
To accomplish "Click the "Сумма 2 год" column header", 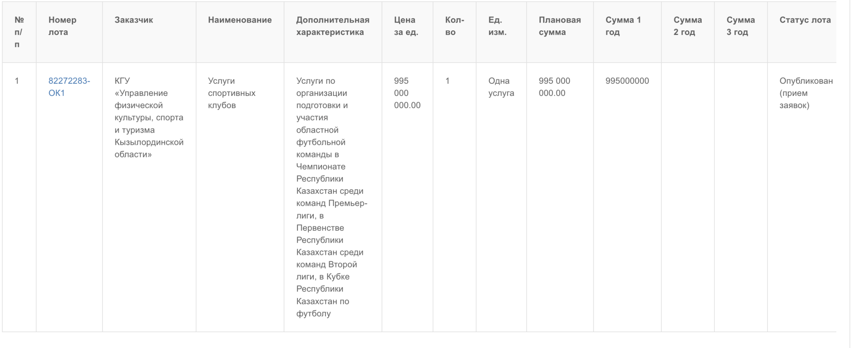I will point(687,26).
